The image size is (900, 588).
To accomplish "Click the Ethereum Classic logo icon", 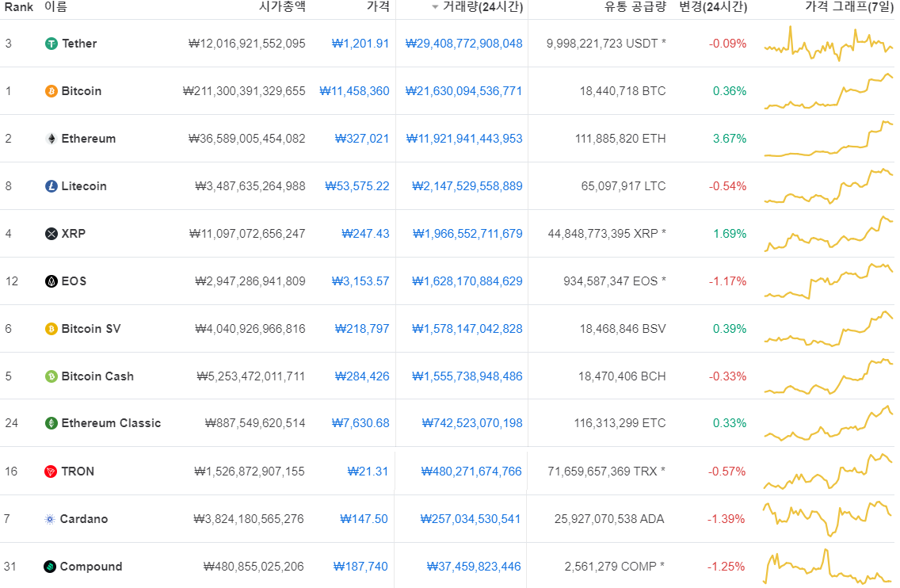I will pyautogui.click(x=51, y=423).
